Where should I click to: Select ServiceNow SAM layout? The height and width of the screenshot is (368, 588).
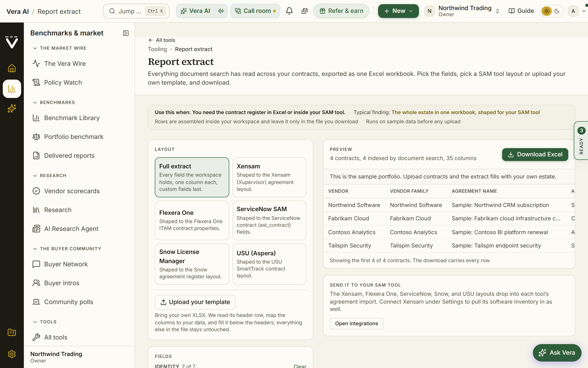point(269,220)
